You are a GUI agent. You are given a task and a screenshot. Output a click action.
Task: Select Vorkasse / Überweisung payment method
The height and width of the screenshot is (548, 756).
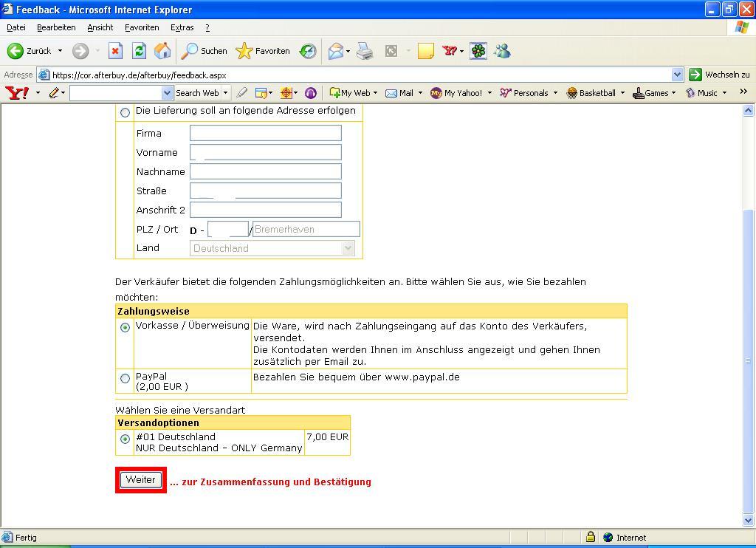[125, 327]
